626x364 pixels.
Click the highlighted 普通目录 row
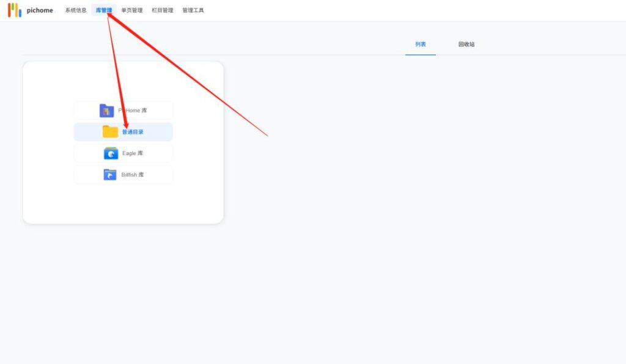coord(123,131)
